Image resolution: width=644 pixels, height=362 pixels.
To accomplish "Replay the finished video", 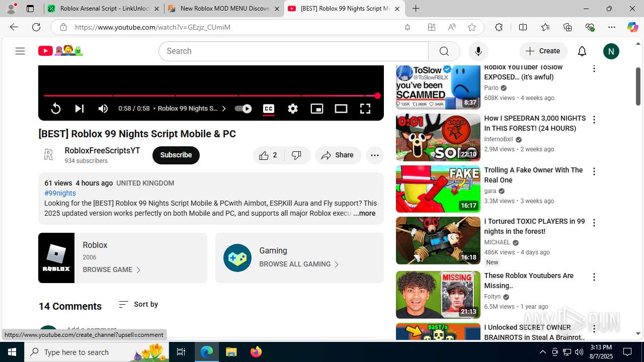I will click(56, 109).
